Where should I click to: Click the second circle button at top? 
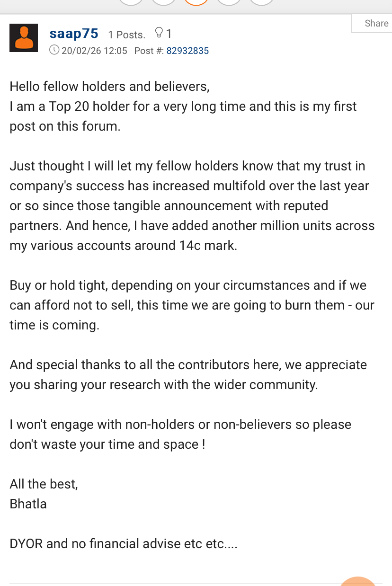(163, 2)
